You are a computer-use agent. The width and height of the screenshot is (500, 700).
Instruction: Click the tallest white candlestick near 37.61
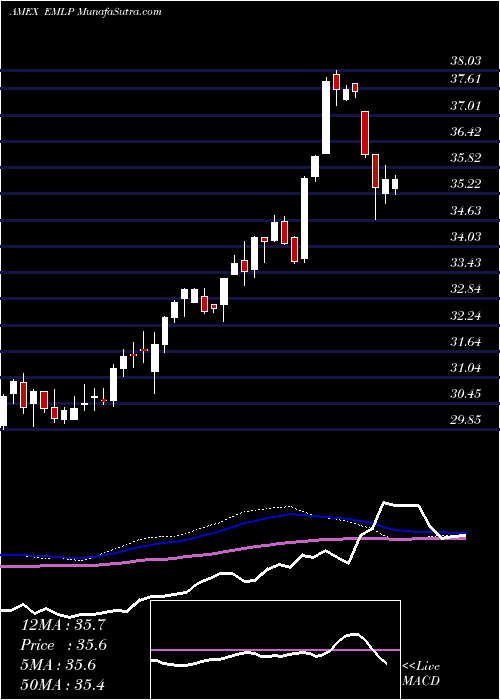click(326, 117)
